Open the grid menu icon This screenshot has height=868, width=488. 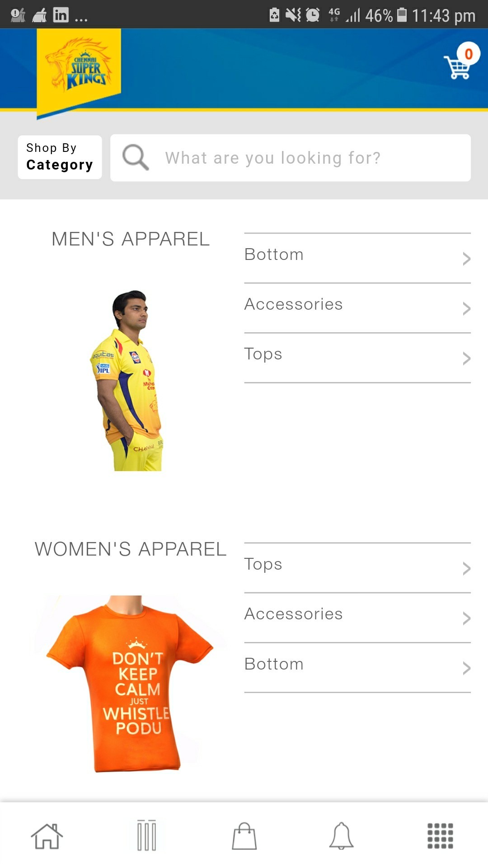coord(440,836)
